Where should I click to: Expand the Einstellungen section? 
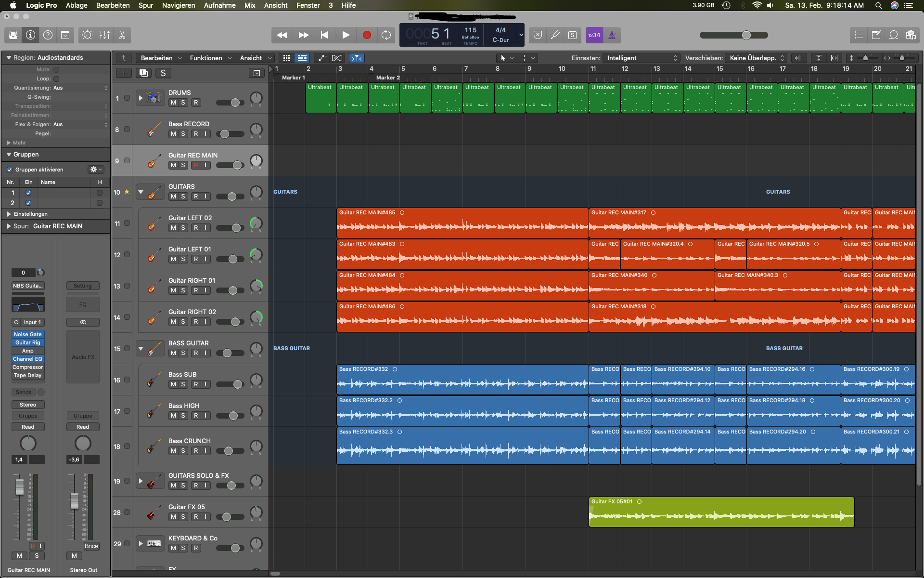pos(9,214)
